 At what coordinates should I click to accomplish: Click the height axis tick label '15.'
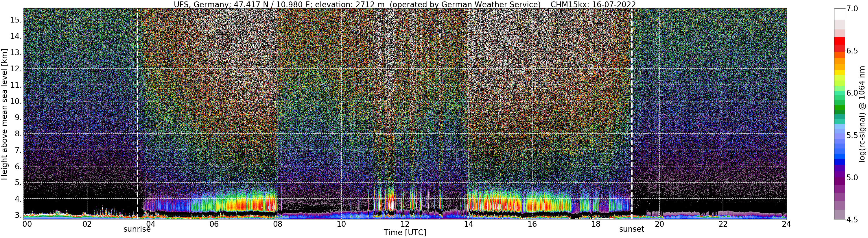pos(16,20)
